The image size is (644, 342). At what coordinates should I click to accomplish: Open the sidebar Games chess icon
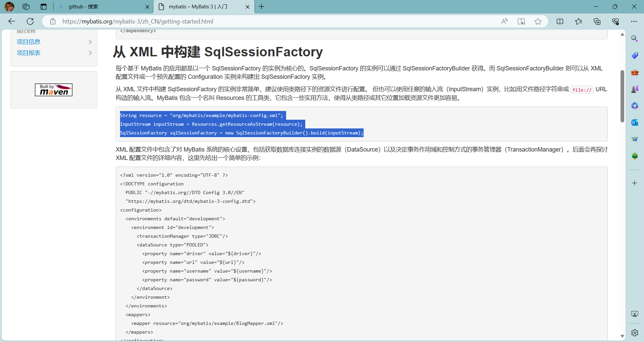point(635,89)
